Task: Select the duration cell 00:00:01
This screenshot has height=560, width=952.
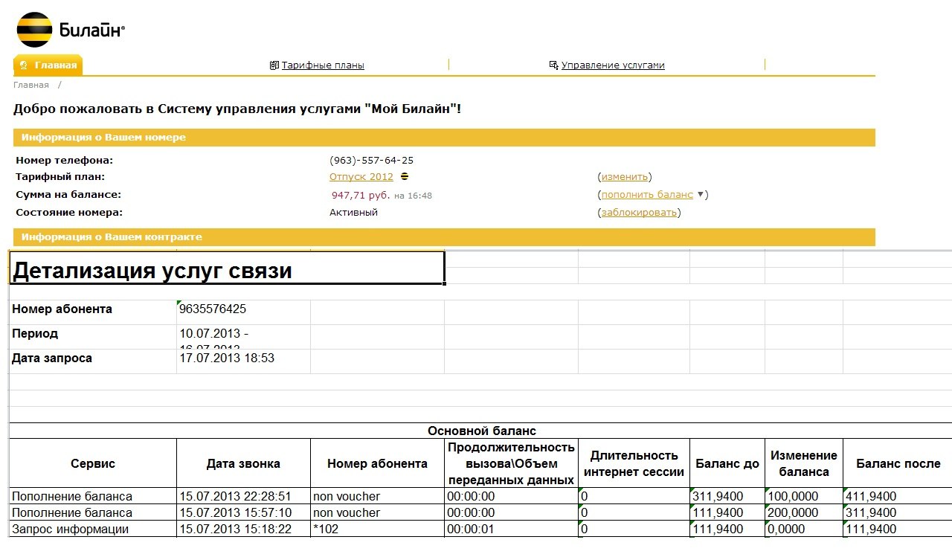Action: click(x=511, y=529)
